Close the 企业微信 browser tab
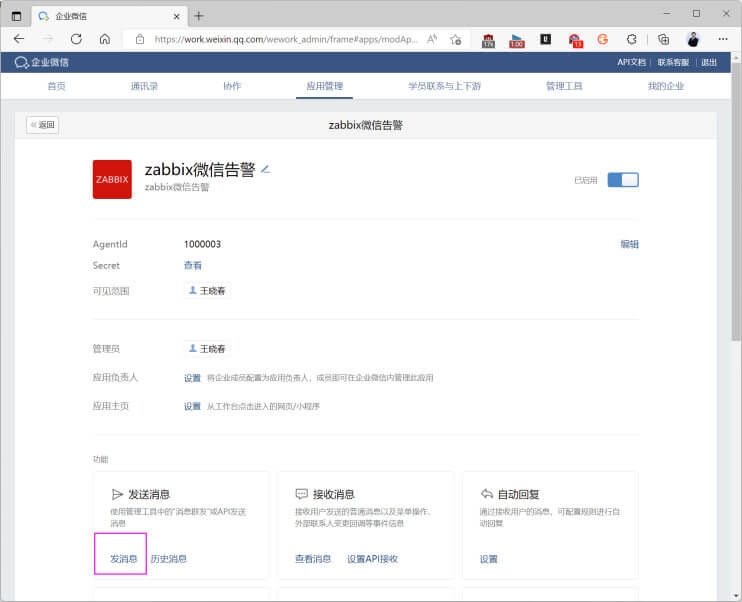Viewport: 742px width, 602px height. click(177, 17)
